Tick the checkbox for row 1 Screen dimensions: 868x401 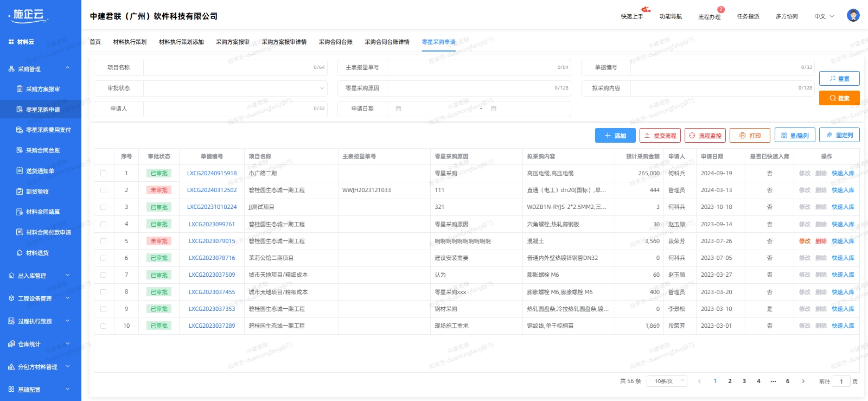[x=103, y=174]
